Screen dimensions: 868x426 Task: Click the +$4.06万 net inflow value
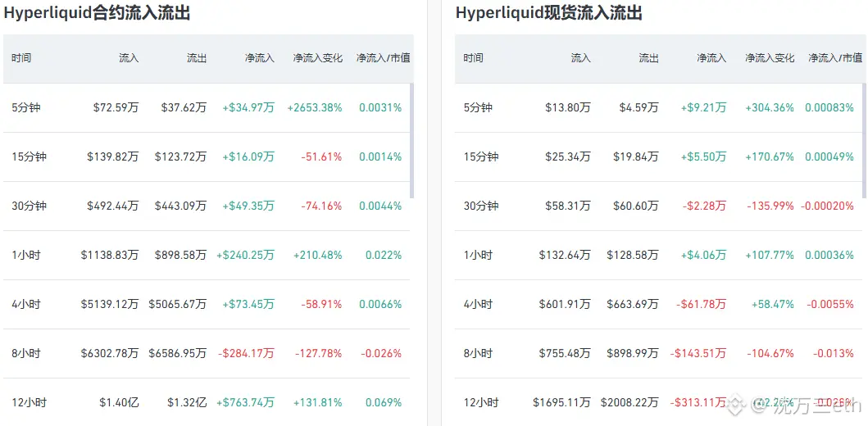point(703,256)
